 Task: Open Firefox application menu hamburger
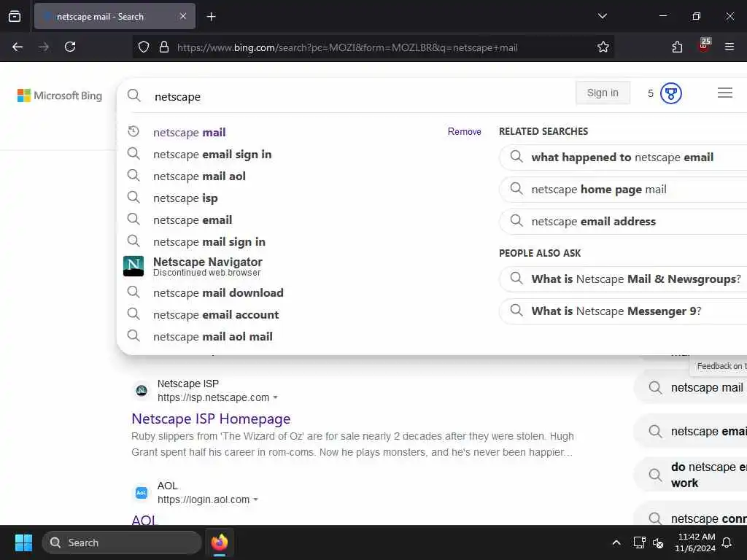click(x=729, y=47)
